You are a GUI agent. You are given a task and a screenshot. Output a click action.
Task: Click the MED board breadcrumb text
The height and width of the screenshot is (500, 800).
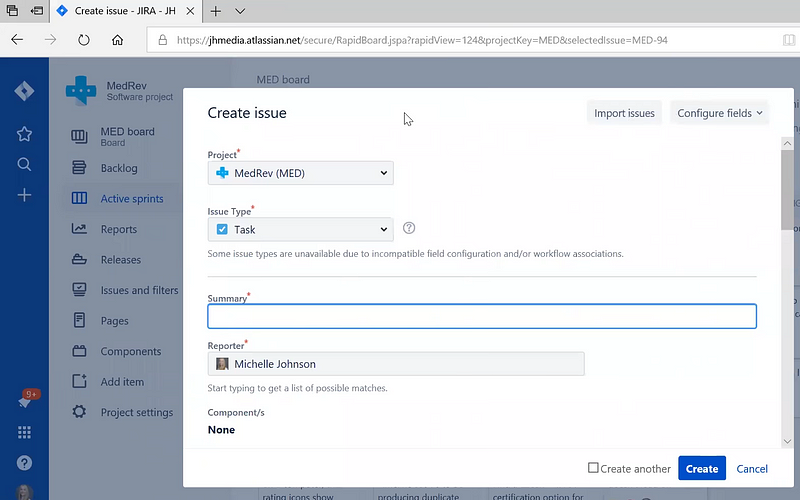[x=283, y=80]
